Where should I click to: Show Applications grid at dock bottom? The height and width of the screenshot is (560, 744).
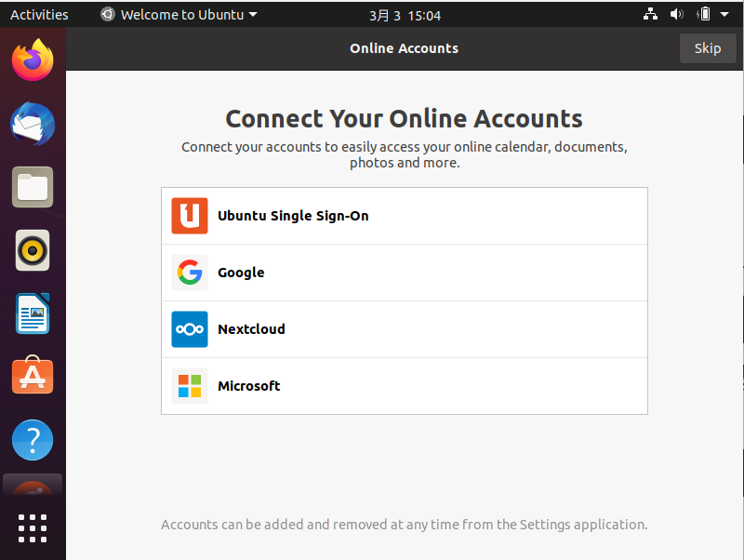pyautogui.click(x=33, y=528)
